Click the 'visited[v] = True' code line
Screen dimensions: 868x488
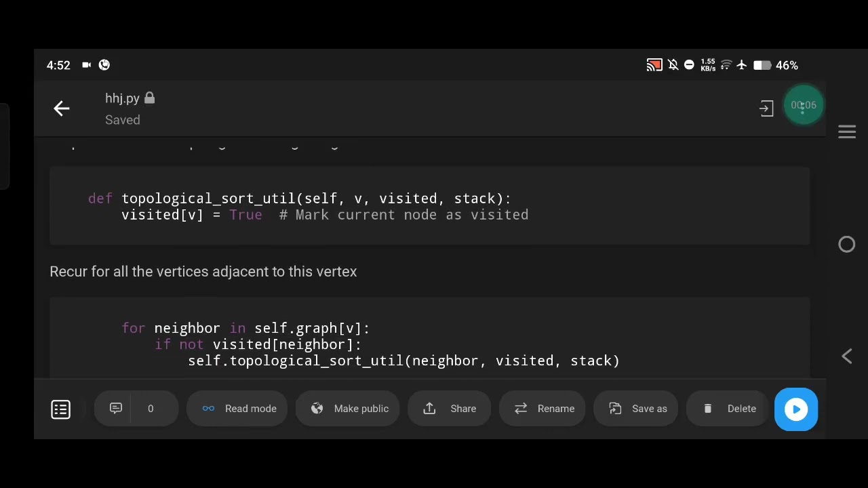pos(325,215)
